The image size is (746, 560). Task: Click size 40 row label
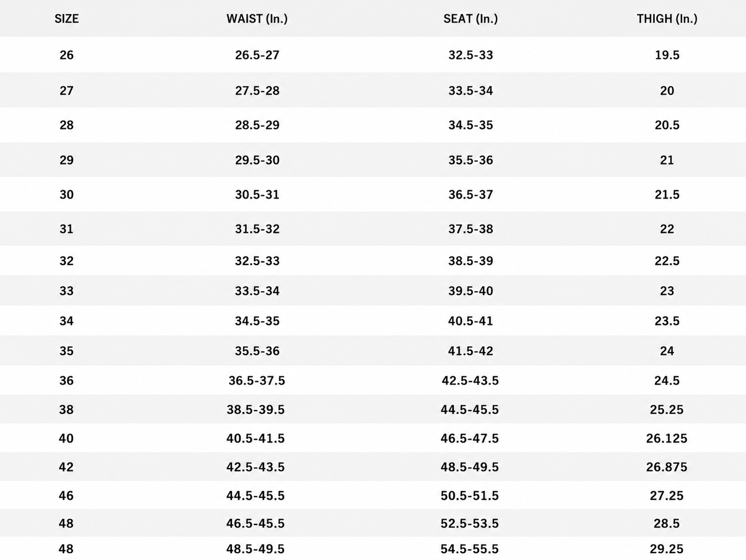[x=66, y=438]
